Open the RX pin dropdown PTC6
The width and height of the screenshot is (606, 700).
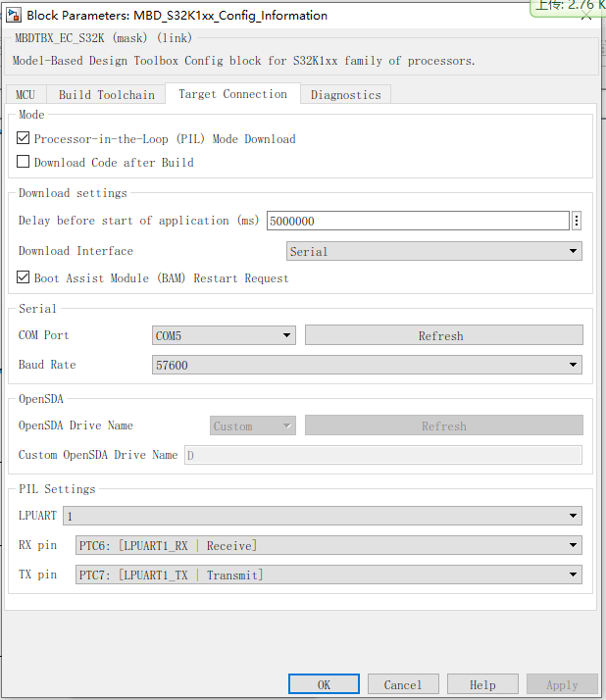tap(328, 545)
